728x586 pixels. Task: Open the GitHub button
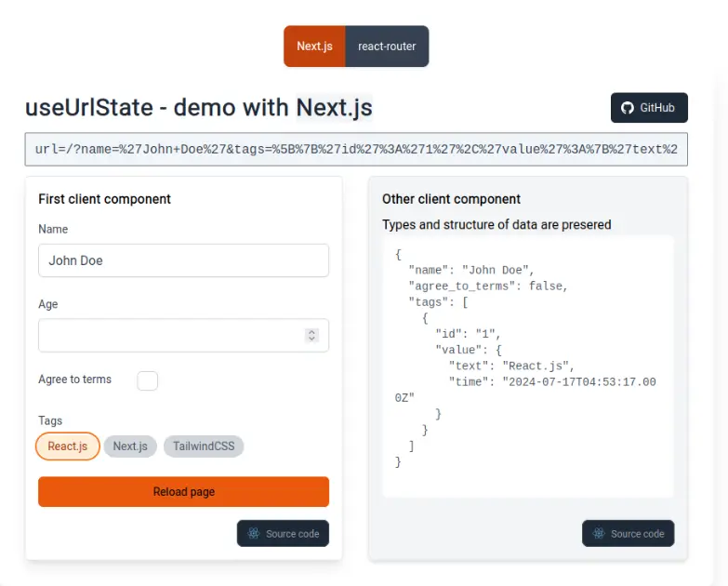[649, 108]
